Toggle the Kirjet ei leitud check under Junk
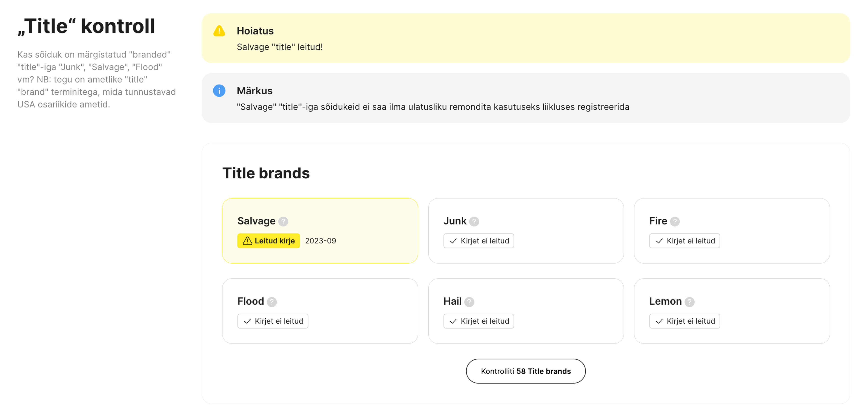Image resolution: width=868 pixels, height=416 pixels. click(479, 241)
